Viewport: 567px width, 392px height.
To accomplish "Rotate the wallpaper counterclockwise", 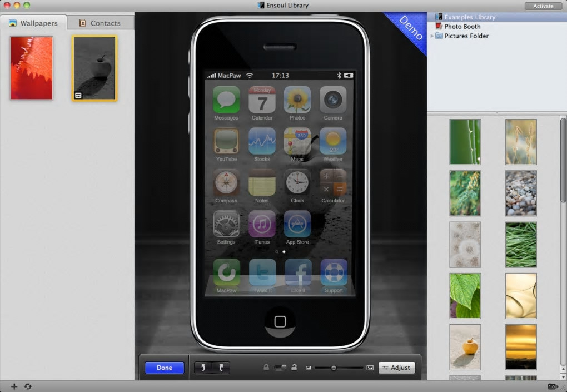I will [x=203, y=368].
